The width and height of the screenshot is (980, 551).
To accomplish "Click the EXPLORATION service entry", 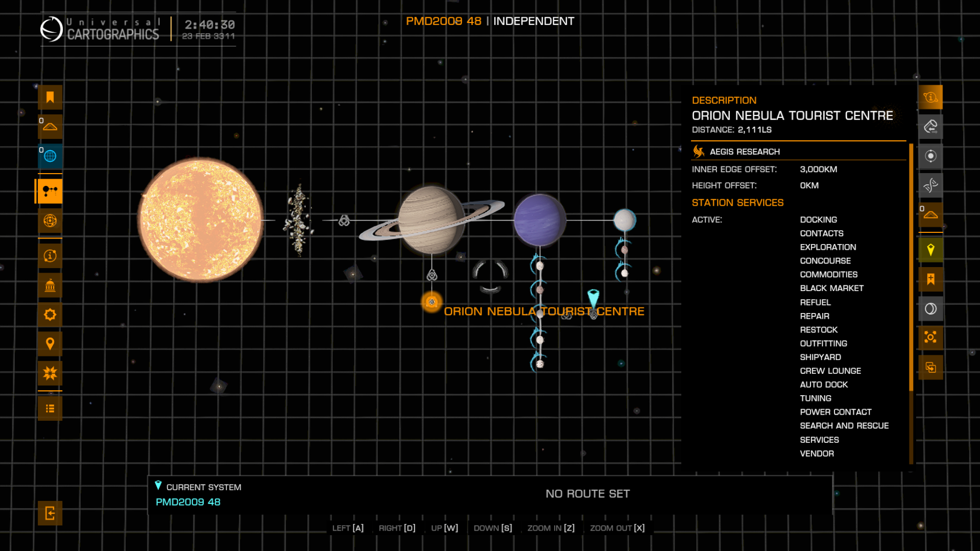I will click(828, 247).
